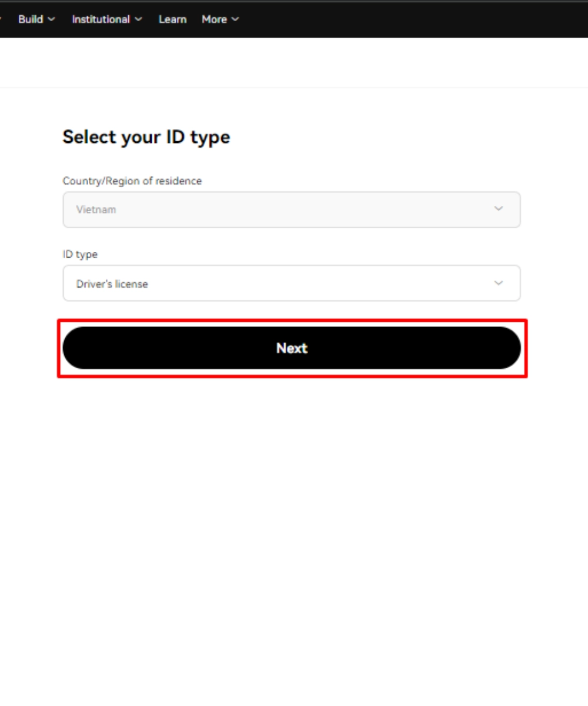Open the Build navigation menu
Image resolution: width=588 pixels, height=706 pixels.
coord(36,19)
